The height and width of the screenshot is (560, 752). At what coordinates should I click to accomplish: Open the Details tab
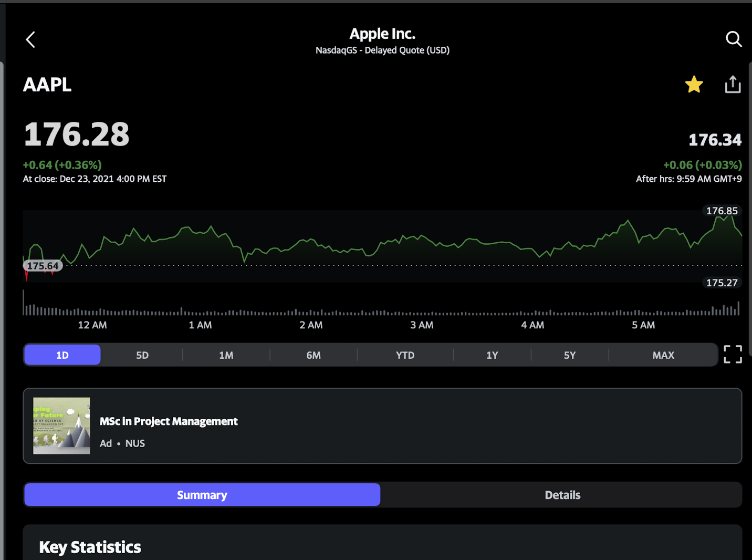(562, 495)
